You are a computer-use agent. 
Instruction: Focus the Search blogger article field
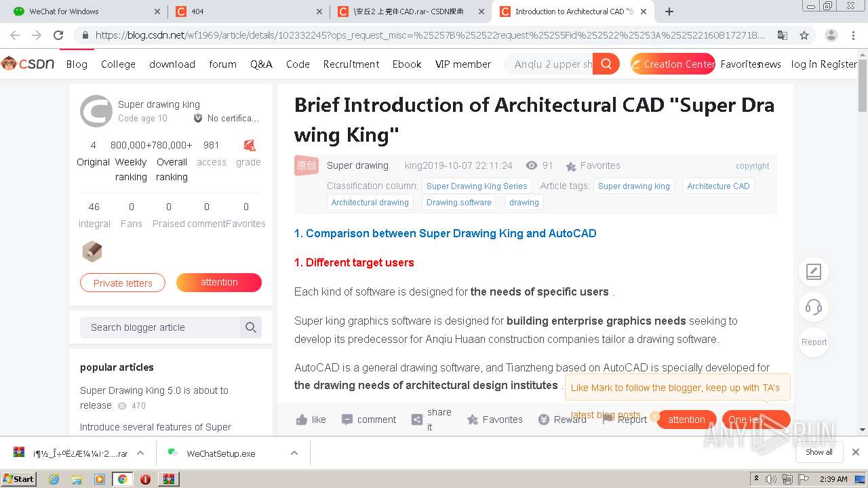[160, 327]
